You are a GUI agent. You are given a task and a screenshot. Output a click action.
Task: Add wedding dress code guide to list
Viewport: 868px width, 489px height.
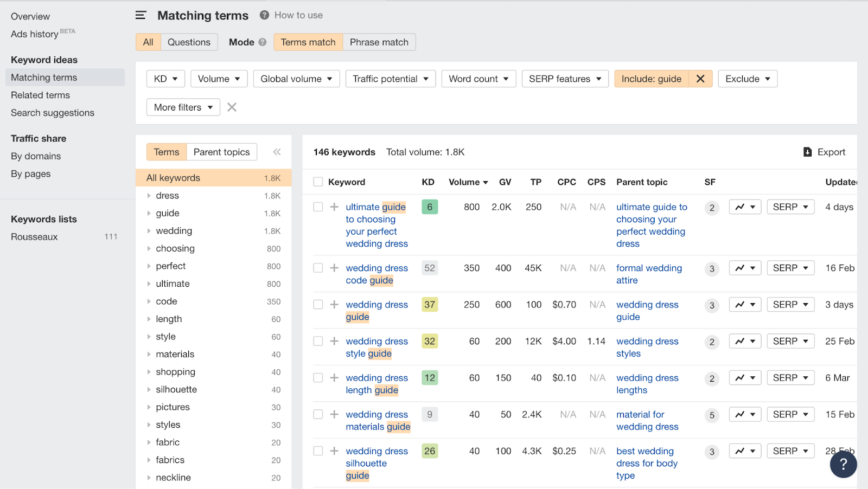coord(334,268)
